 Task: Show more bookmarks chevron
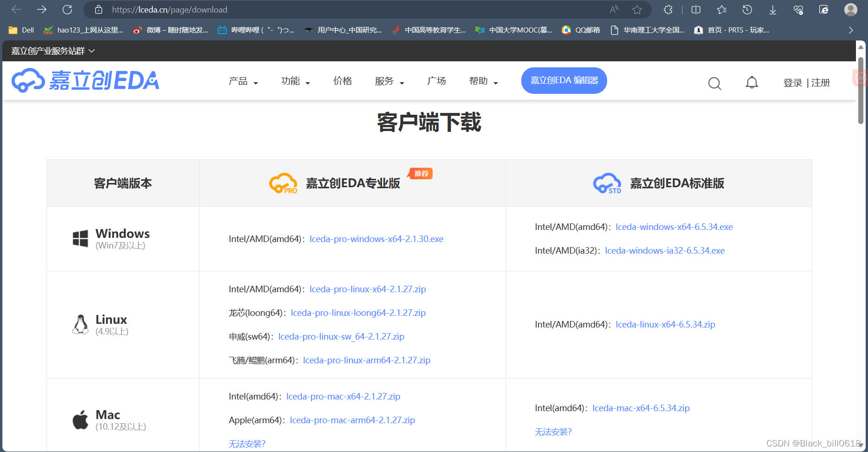(850, 30)
